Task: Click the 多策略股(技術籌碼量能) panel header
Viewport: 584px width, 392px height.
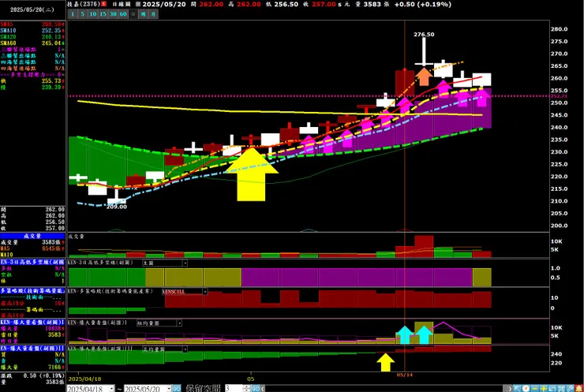Action: 32,290
